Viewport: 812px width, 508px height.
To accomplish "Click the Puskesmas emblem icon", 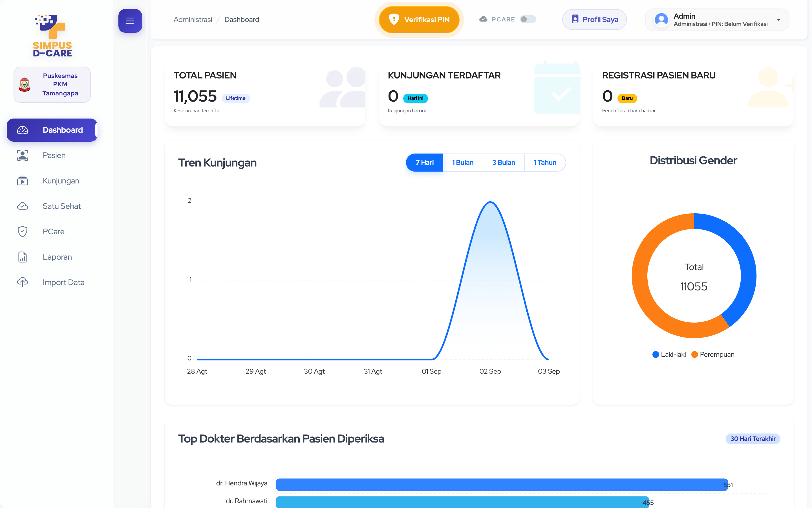I will point(25,85).
